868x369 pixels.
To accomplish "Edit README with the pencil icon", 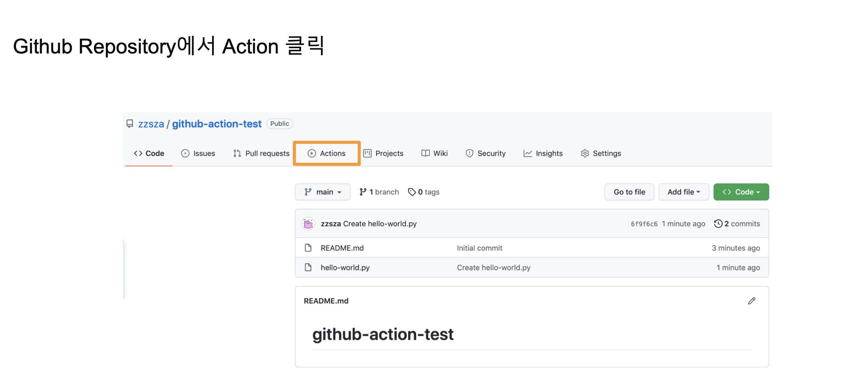I will click(x=752, y=301).
